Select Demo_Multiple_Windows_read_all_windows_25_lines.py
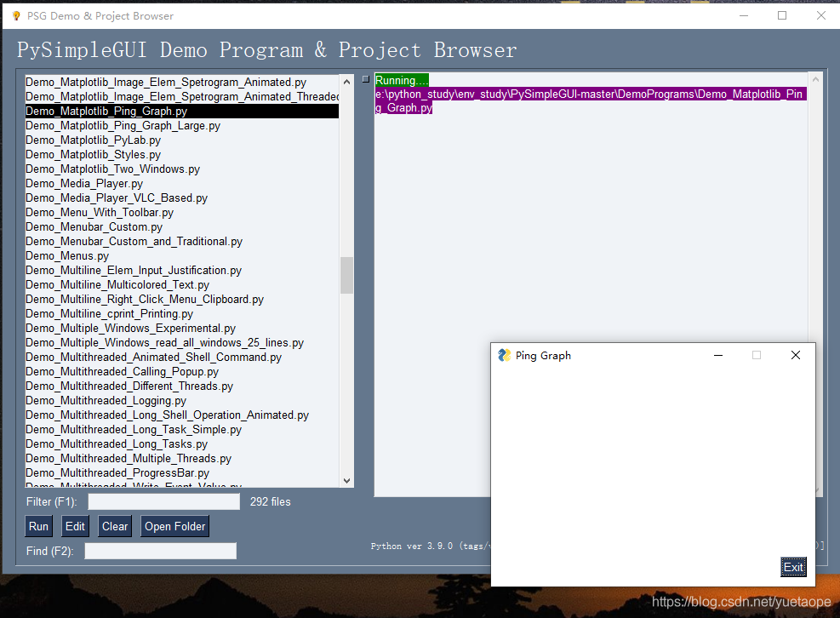840x618 pixels. [x=181, y=342]
